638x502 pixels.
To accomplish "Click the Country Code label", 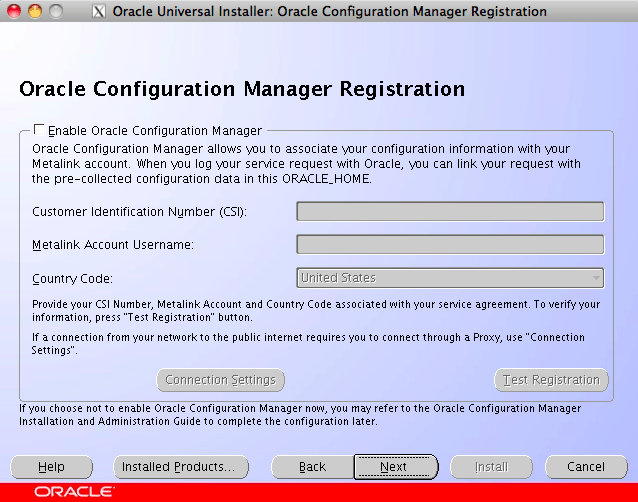I will [72, 279].
